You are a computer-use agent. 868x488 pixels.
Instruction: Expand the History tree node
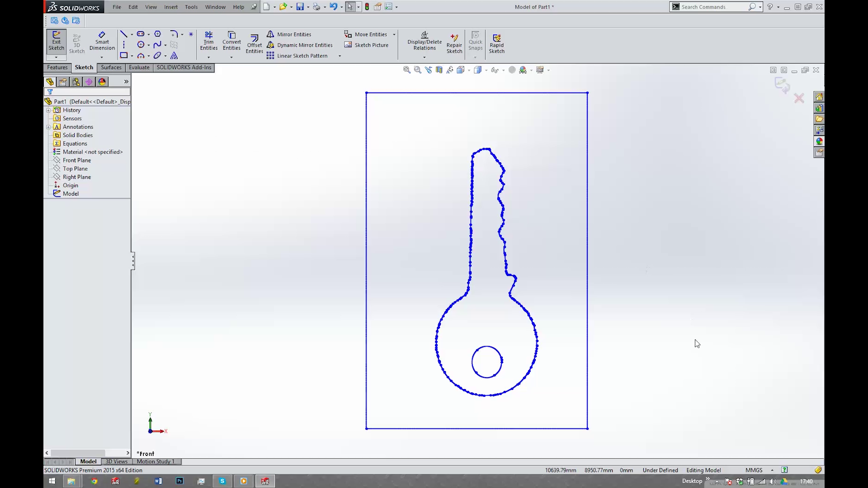pos(48,110)
